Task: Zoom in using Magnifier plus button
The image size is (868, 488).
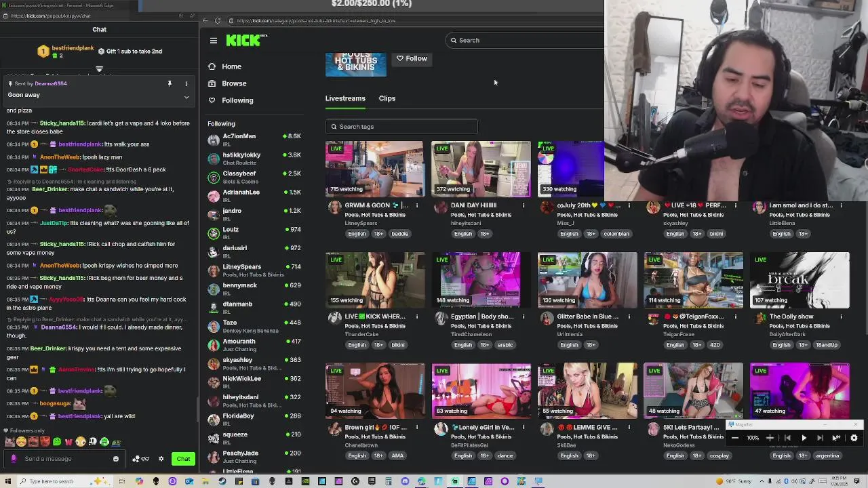Action: click(770, 438)
